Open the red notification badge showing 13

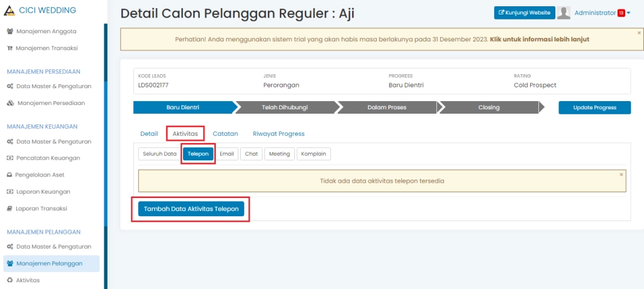coord(621,13)
